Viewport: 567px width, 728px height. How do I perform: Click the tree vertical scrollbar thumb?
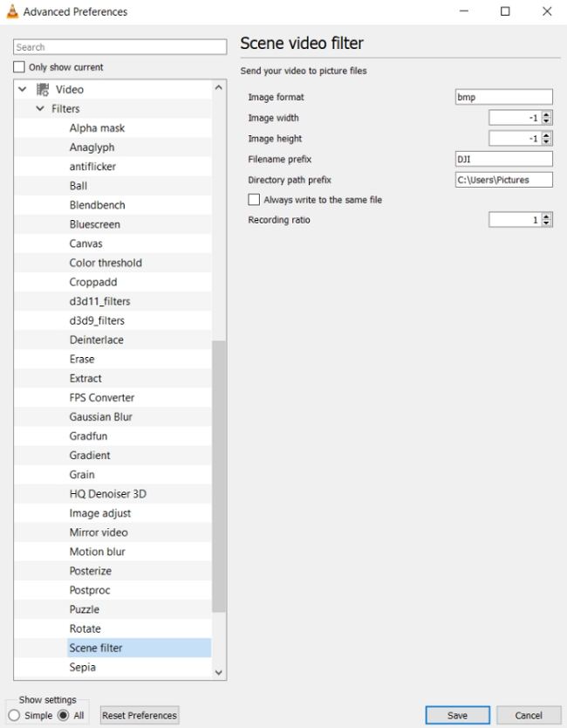pyautogui.click(x=219, y=477)
